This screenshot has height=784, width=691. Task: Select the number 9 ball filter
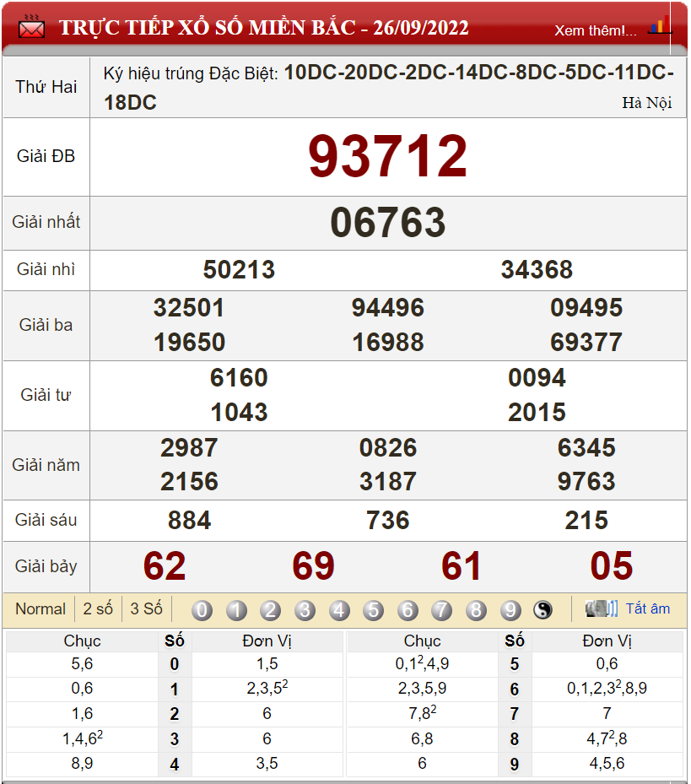click(x=510, y=610)
